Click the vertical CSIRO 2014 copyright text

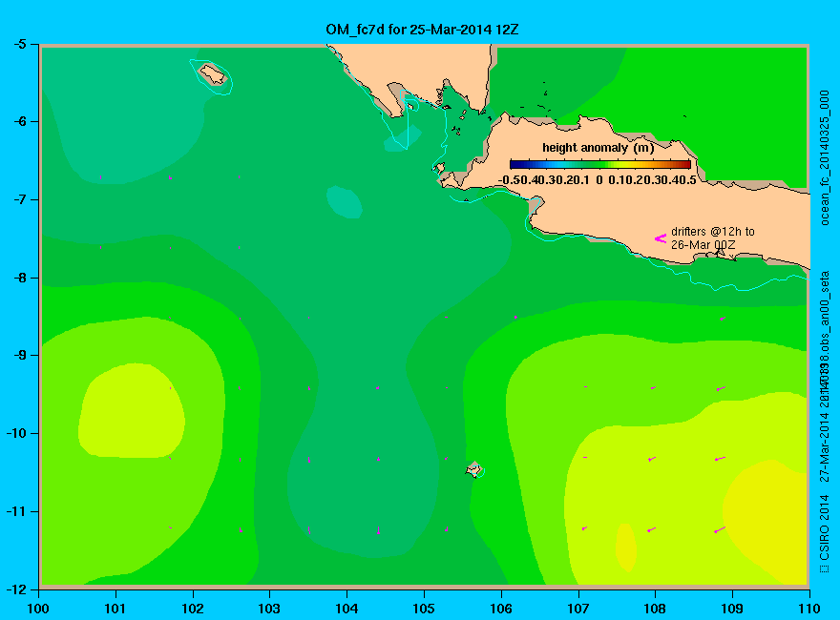tap(824, 533)
